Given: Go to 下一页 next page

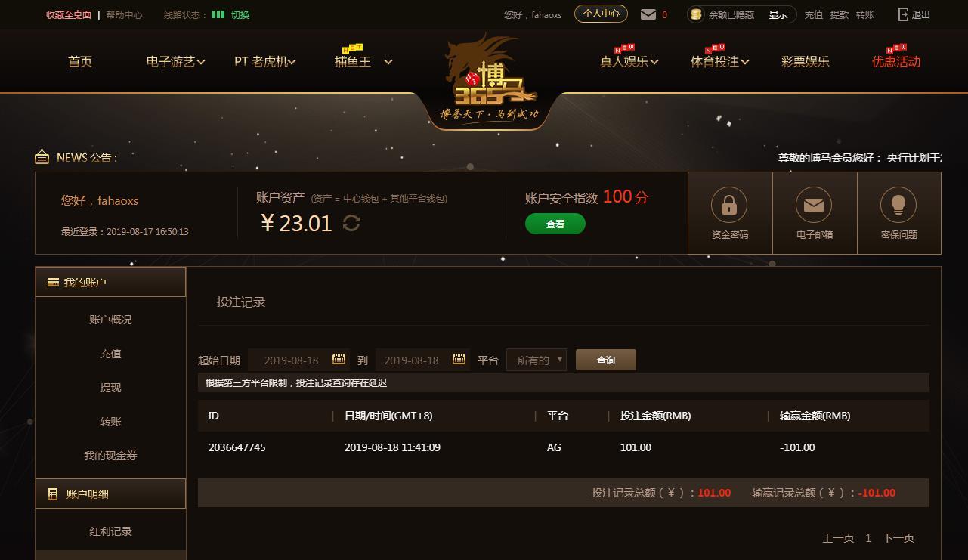Looking at the screenshot, I should [x=898, y=538].
